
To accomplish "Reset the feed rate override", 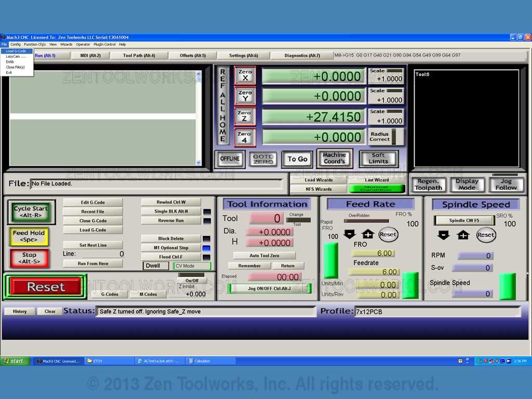I will pos(388,234).
